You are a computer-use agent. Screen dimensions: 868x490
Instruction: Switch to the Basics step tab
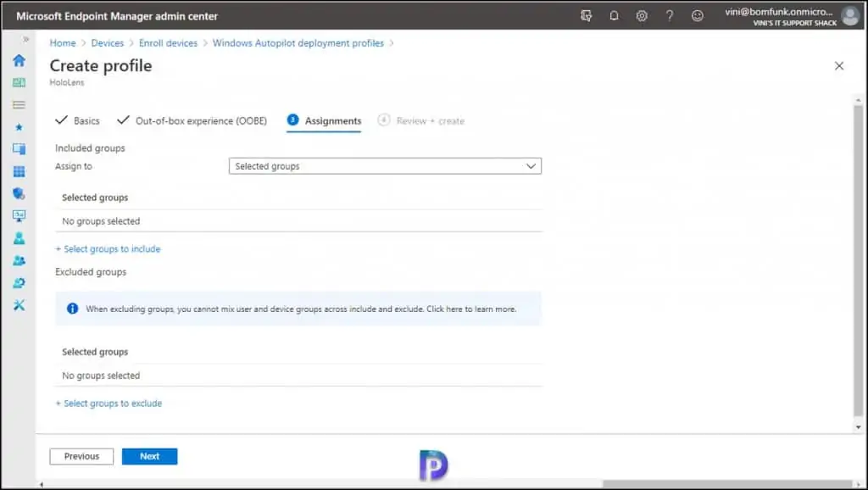[77, 120]
